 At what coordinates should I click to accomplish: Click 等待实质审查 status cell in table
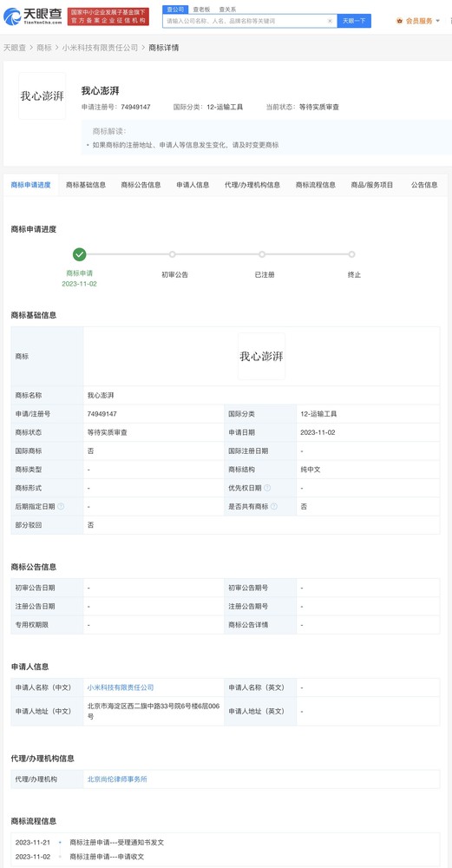tap(154, 432)
